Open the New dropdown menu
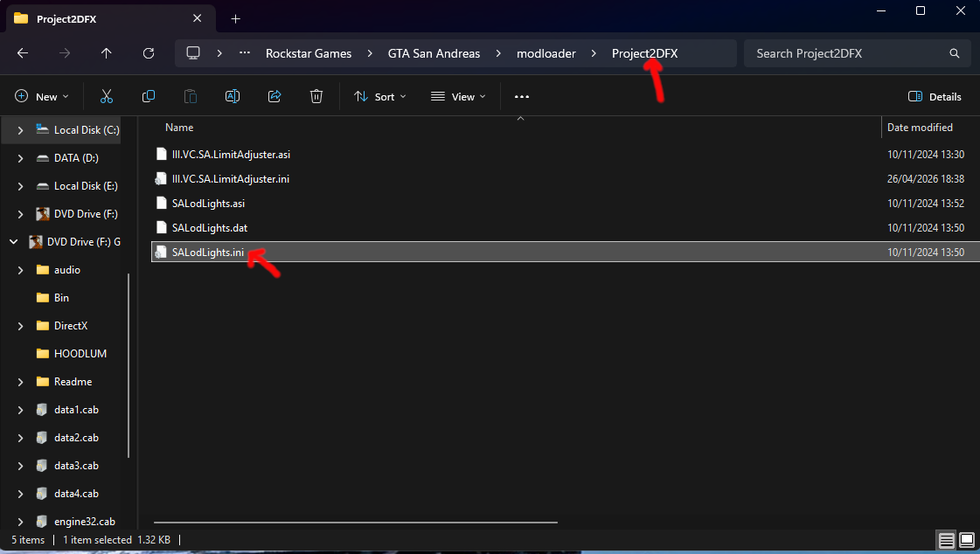 [x=41, y=96]
